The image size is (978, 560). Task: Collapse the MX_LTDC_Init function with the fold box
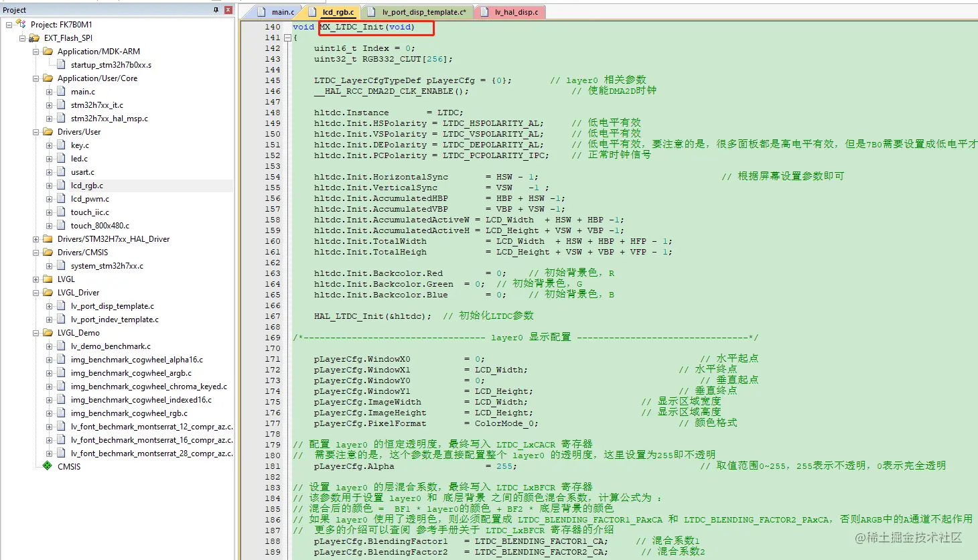(x=287, y=38)
